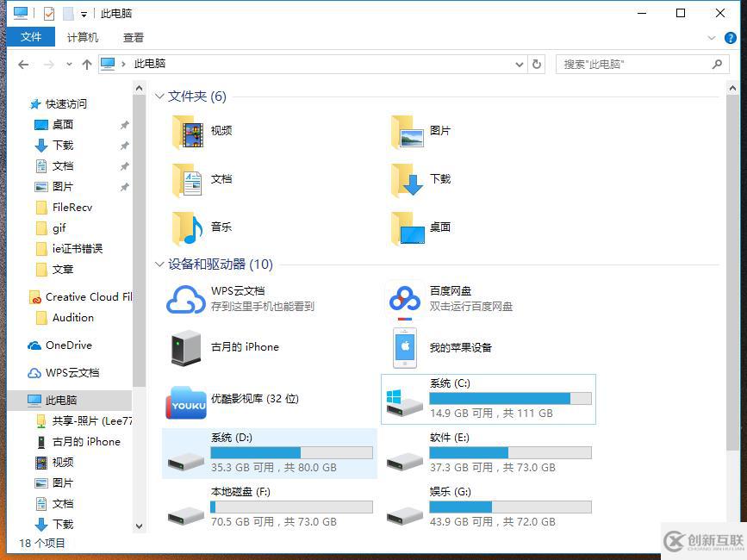Select the 系统 (C:) drive
Screen dimensions: 747x560
489,399
